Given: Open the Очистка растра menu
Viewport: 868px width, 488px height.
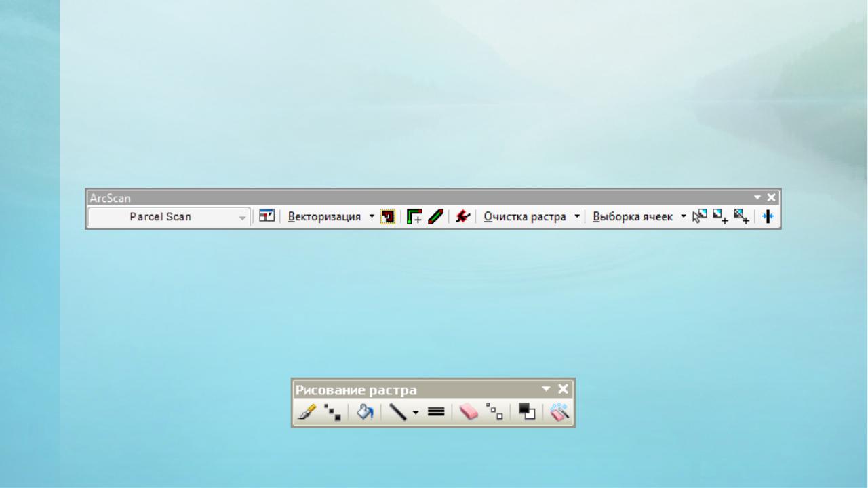Looking at the screenshot, I should coord(525,217).
